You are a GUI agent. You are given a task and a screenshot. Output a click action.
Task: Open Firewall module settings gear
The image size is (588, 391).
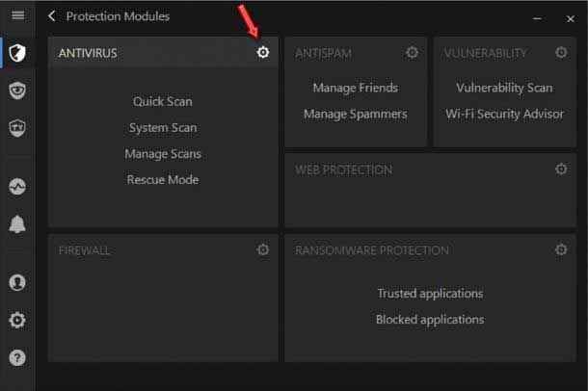263,250
